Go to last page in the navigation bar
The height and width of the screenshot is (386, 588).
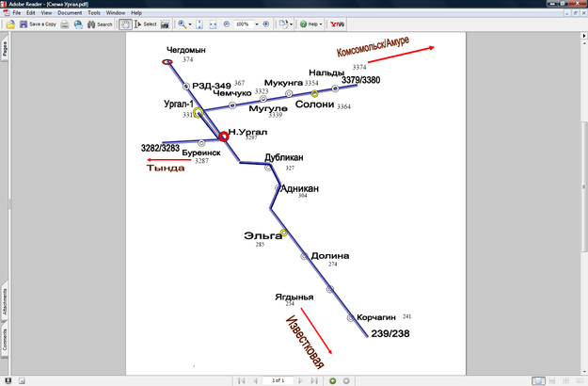[x=314, y=380]
